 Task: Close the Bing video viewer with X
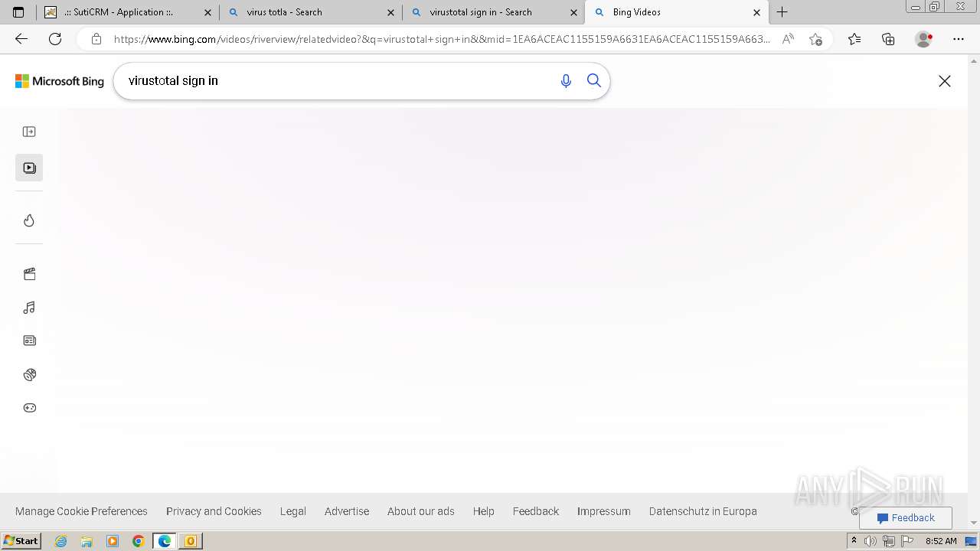[x=945, y=81]
